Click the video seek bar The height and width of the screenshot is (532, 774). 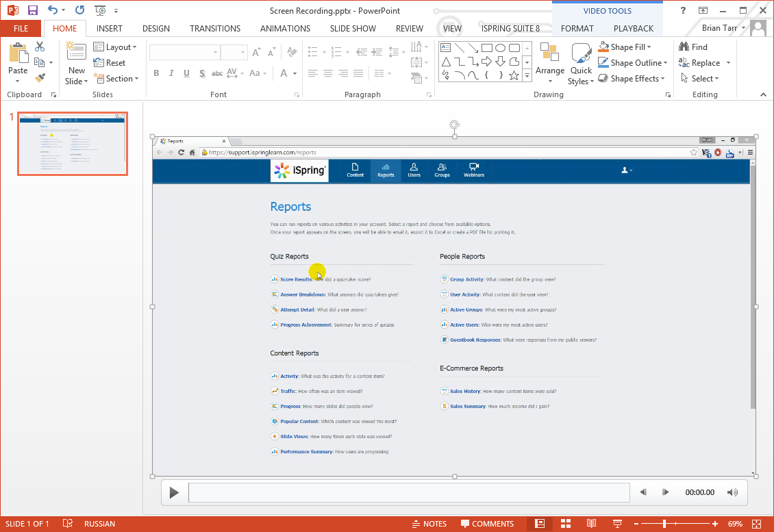tap(409, 492)
